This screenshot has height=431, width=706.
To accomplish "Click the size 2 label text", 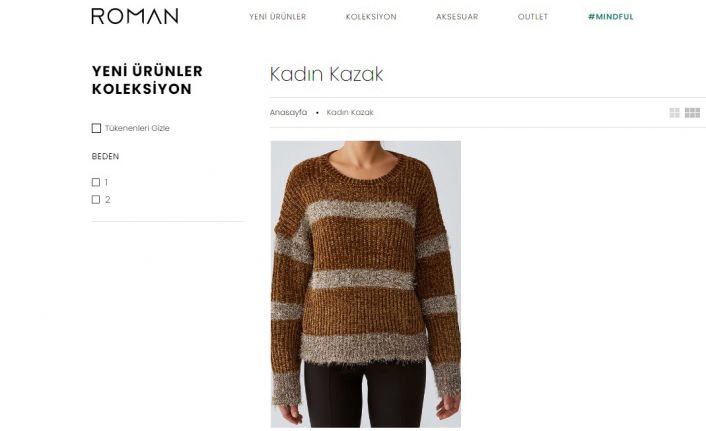I will (108, 200).
